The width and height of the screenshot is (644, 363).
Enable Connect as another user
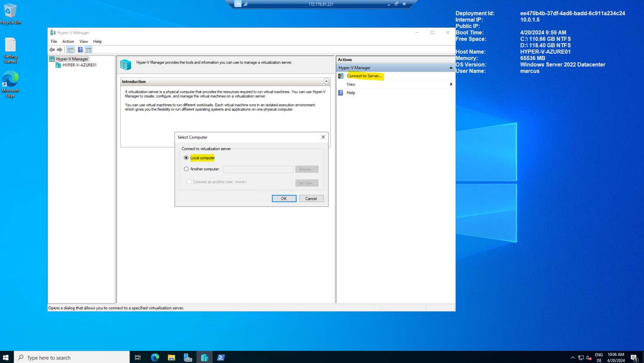(x=189, y=181)
